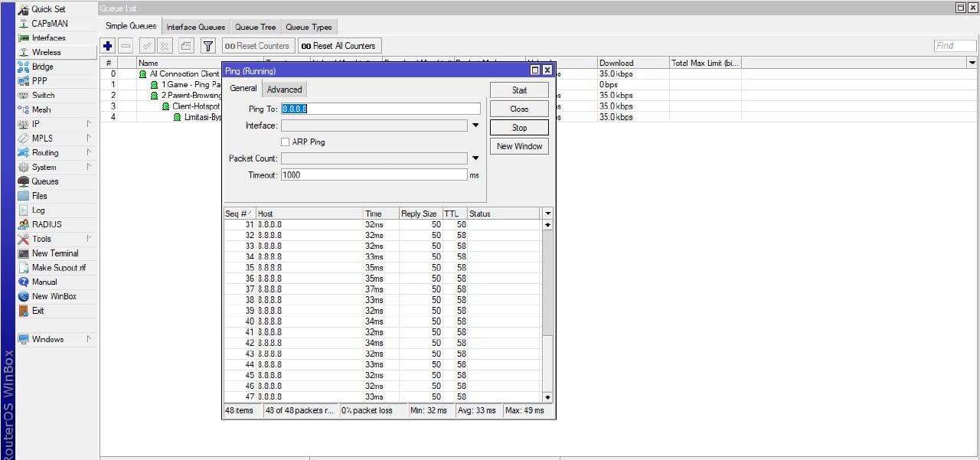The height and width of the screenshot is (460, 980).
Task: Click the Reset Counters button
Action: pos(257,46)
